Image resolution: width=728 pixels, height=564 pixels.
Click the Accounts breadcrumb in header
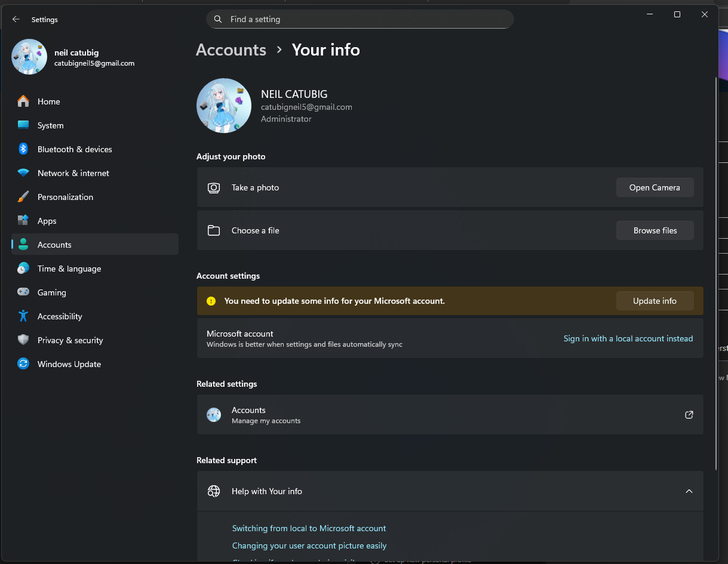(x=231, y=50)
